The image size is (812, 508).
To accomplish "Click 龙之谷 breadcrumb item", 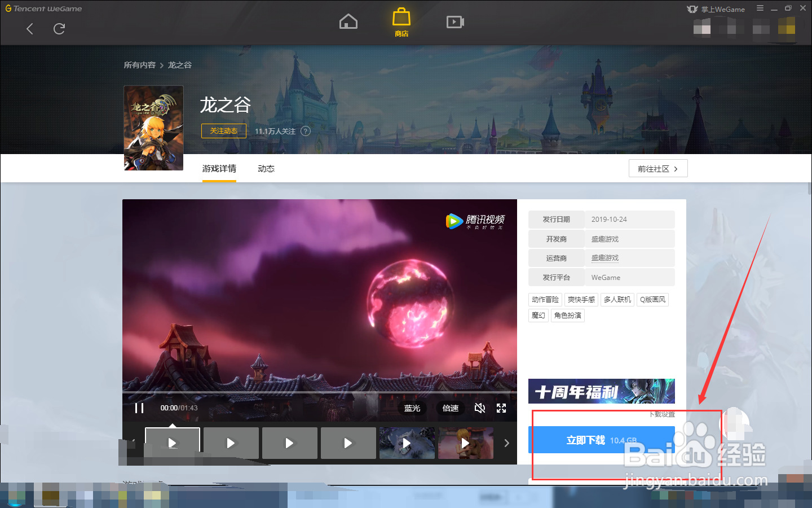I will coord(180,65).
